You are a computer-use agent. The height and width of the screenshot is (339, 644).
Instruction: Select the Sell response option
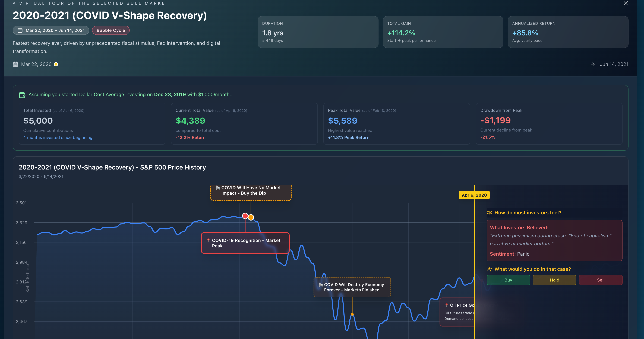pyautogui.click(x=601, y=280)
